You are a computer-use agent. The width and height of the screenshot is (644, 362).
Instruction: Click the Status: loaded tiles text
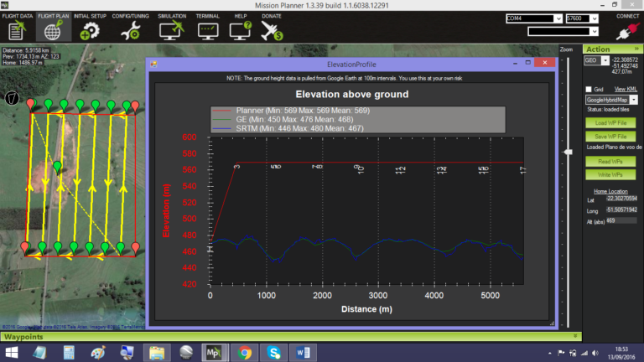pos(608,109)
